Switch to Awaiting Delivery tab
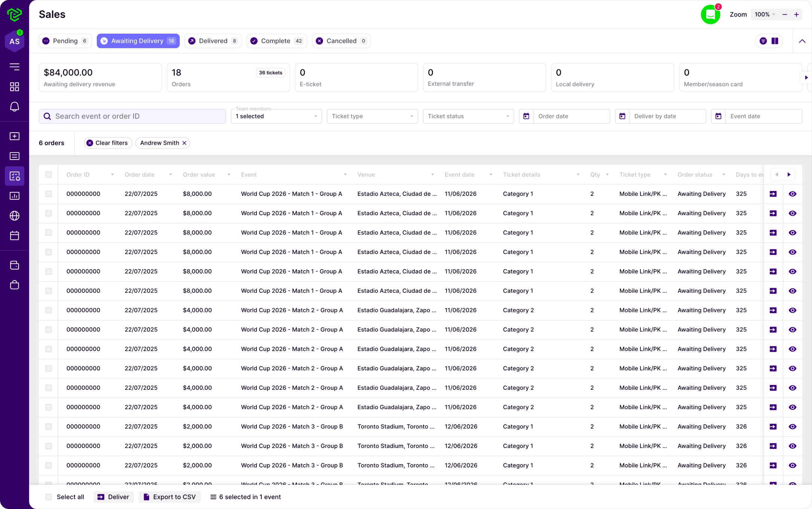This screenshot has width=812, height=509. pos(138,41)
